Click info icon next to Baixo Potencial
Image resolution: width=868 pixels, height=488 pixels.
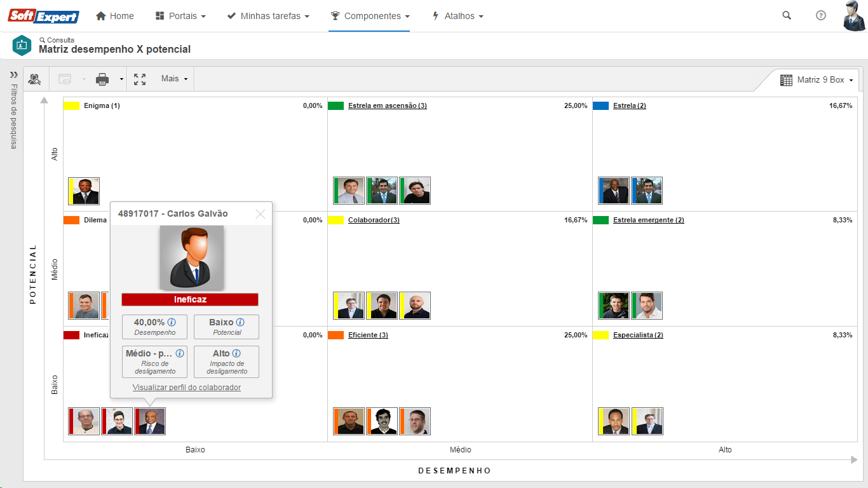click(240, 323)
